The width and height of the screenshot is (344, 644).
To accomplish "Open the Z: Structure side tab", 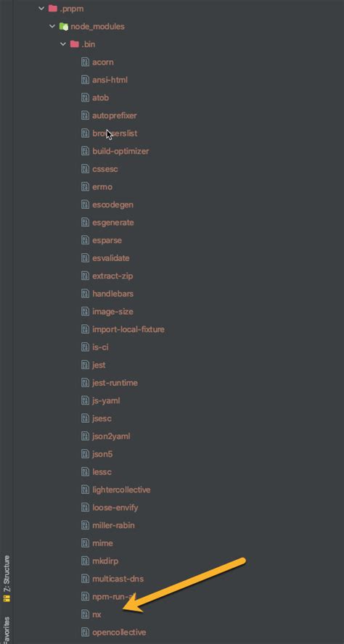I will coord(7,578).
